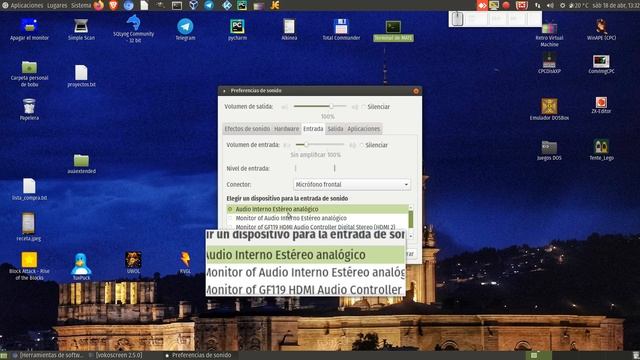Open the Sistema menu
Viewport: 640px width, 360px height.
(81, 5)
